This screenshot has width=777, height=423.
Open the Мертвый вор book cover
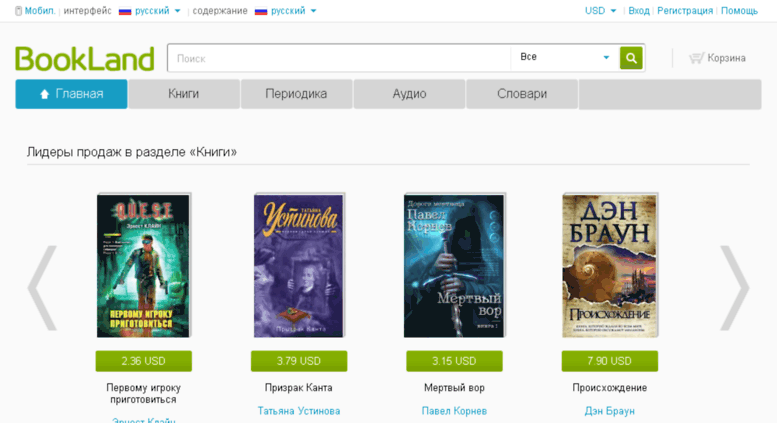point(454,265)
